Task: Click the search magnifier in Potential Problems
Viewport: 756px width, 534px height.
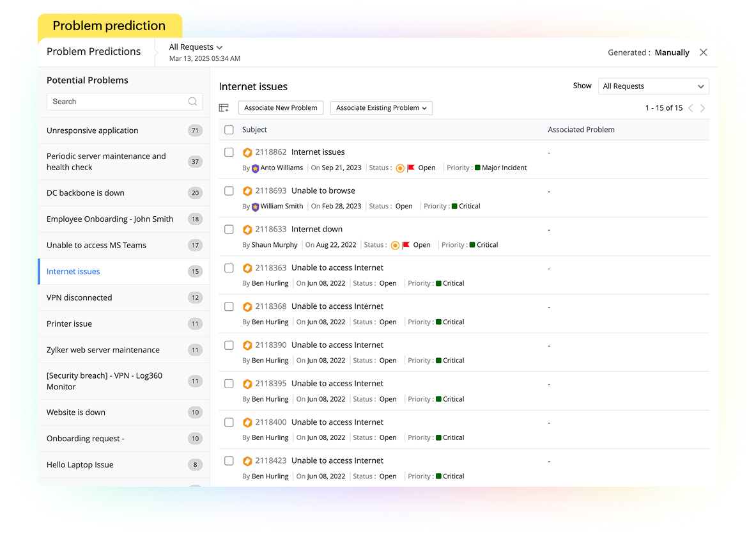Action: (x=193, y=101)
